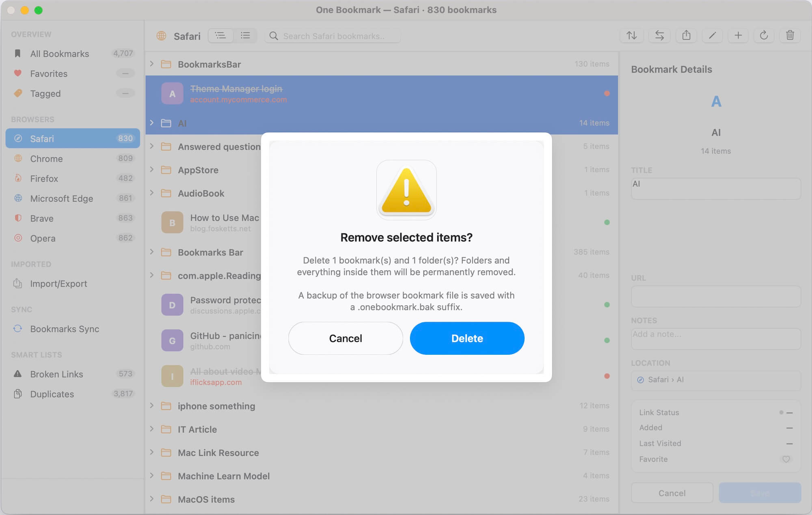The image size is (812, 515).
Task: Select Firefox browser in sidebar
Action: pyautogui.click(x=73, y=178)
